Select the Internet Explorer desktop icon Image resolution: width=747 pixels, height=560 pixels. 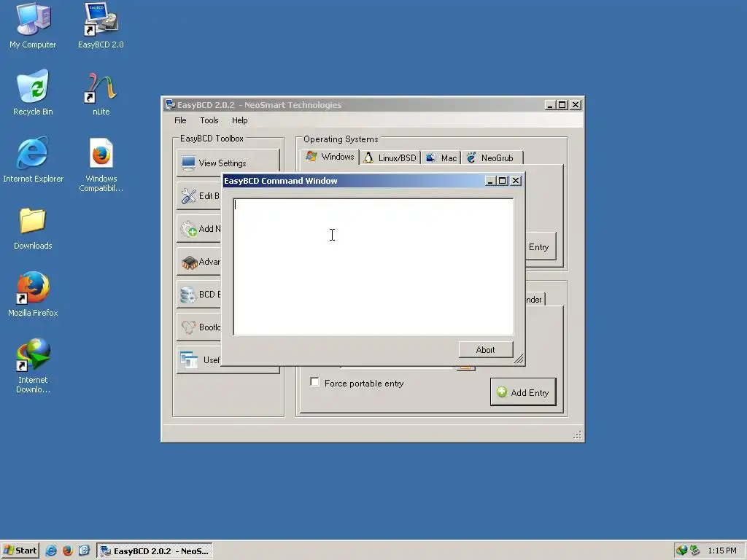pyautogui.click(x=33, y=160)
